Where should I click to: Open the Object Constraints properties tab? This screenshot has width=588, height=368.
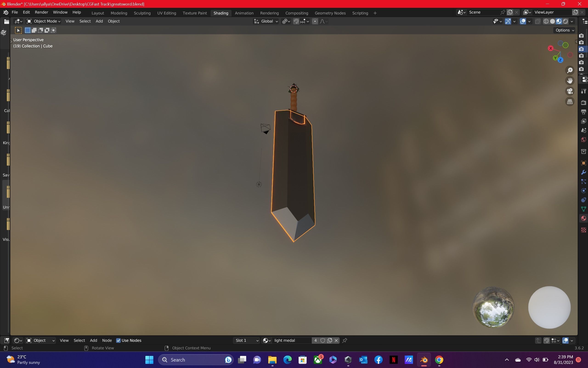[583, 200]
